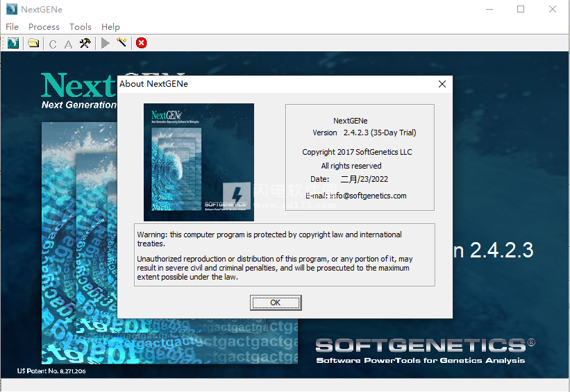Open the Process menu
Screen dimensions: 570x392
(x=44, y=27)
